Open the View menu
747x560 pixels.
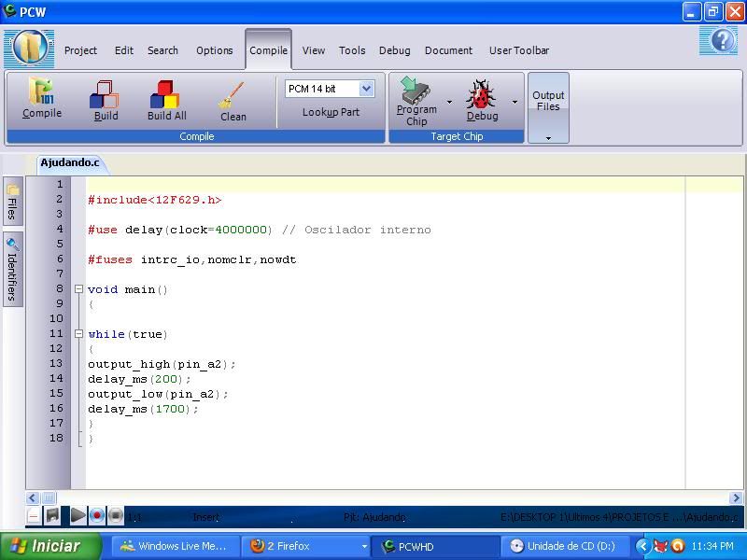pos(314,50)
